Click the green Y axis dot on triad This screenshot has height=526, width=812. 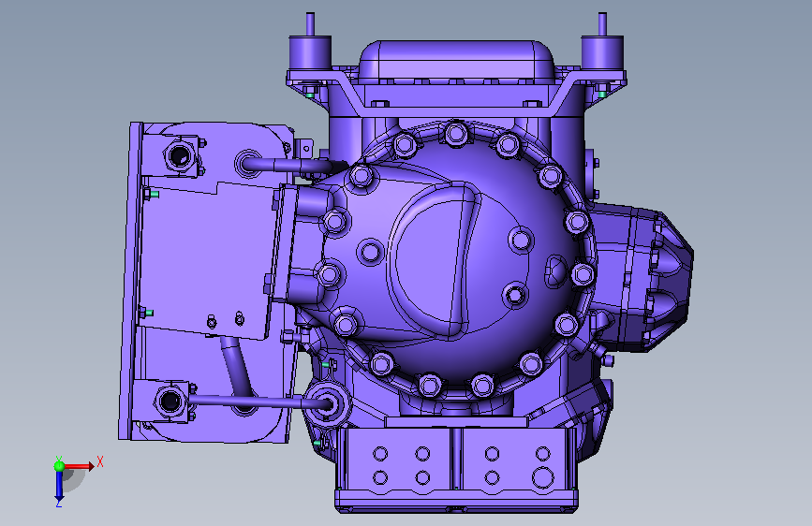[x=59, y=466]
